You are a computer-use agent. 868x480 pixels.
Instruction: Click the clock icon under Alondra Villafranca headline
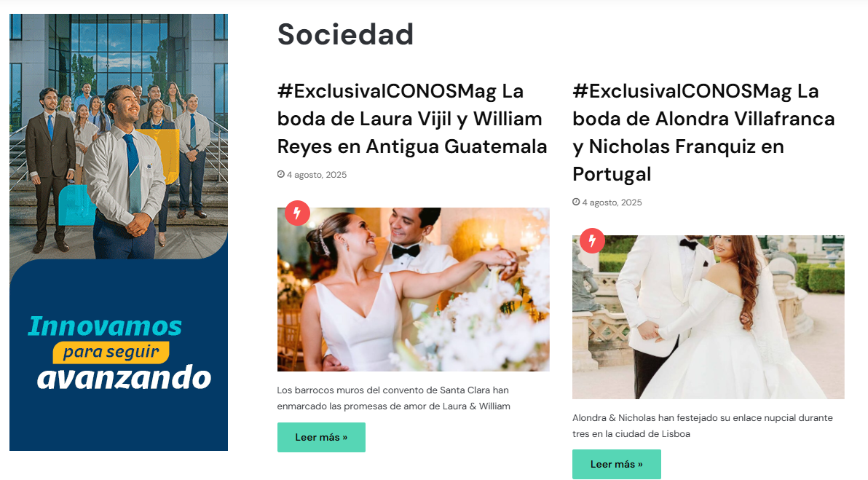coord(576,202)
